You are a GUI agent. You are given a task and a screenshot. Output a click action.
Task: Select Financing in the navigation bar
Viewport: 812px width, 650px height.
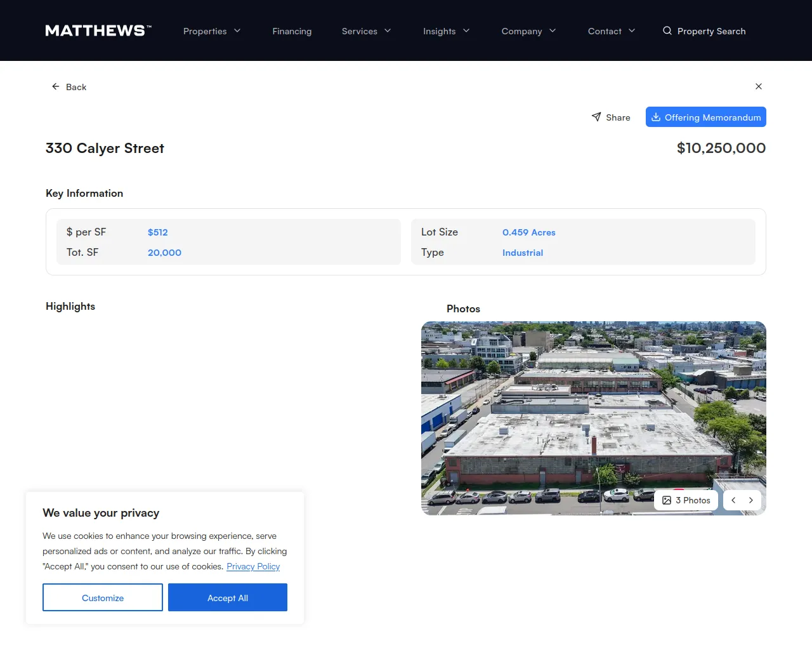tap(292, 30)
